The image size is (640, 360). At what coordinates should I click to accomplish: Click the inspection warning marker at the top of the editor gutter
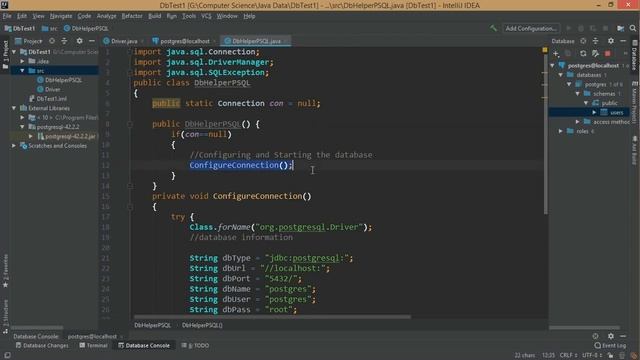click(x=545, y=50)
